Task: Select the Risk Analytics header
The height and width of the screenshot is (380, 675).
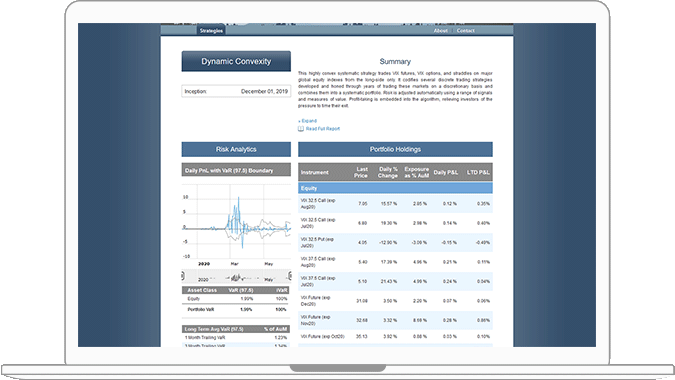Action: point(236,149)
